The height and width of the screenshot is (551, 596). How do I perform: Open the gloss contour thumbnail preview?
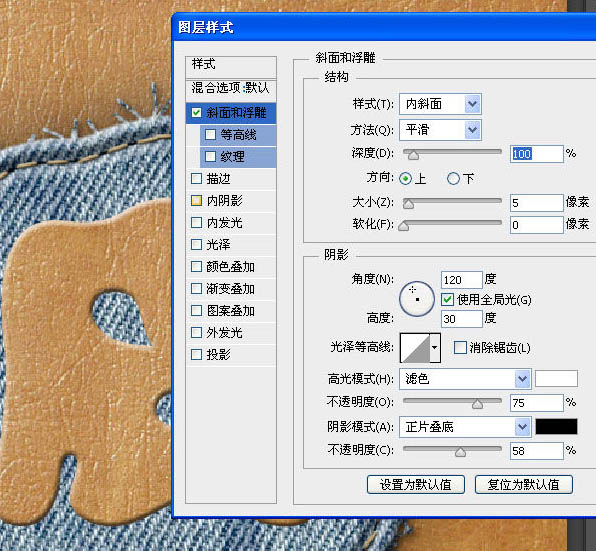[x=415, y=348]
